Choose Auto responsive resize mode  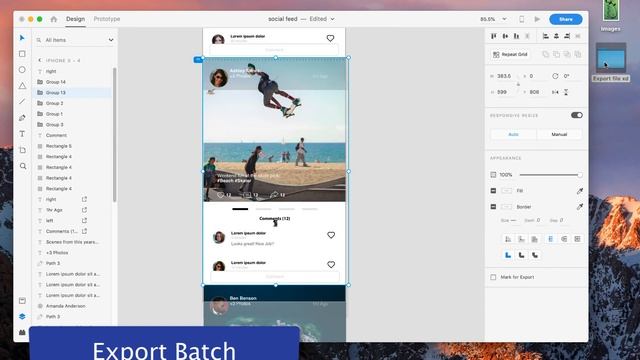513,134
